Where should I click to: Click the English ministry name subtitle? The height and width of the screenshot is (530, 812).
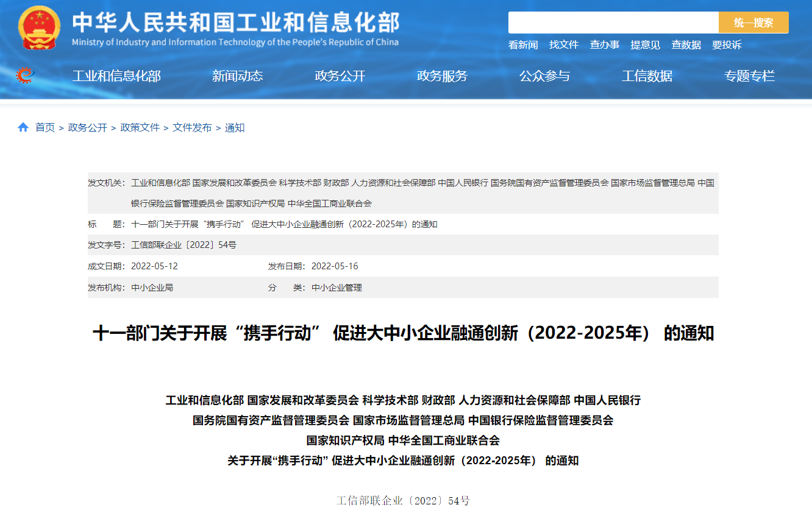pyautogui.click(x=235, y=42)
